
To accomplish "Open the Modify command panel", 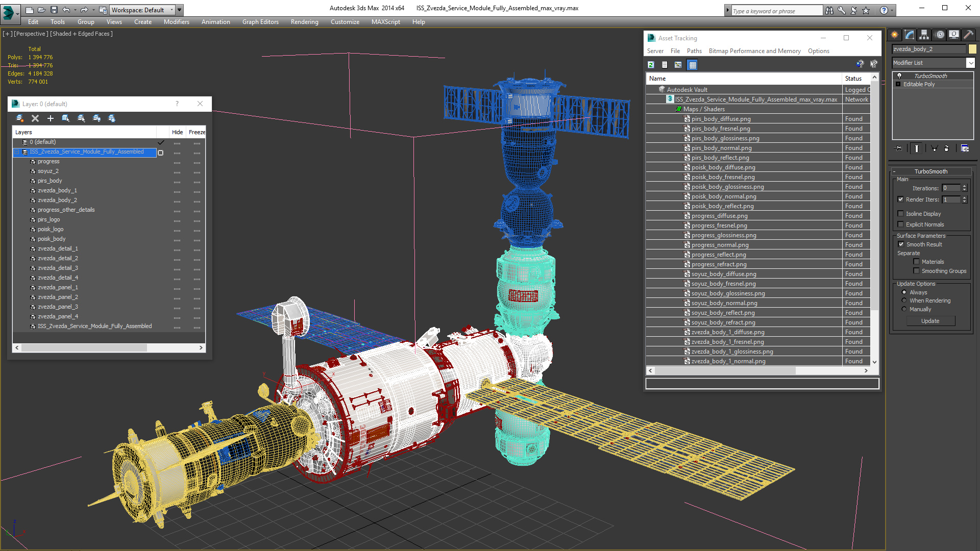I will [910, 35].
